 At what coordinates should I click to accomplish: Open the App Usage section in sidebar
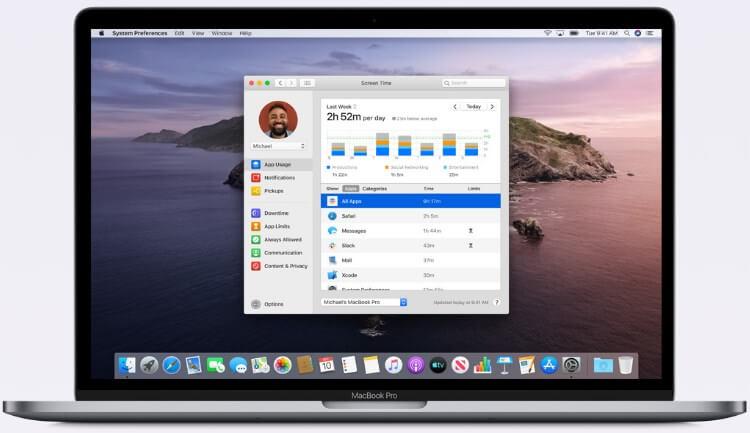point(279,165)
